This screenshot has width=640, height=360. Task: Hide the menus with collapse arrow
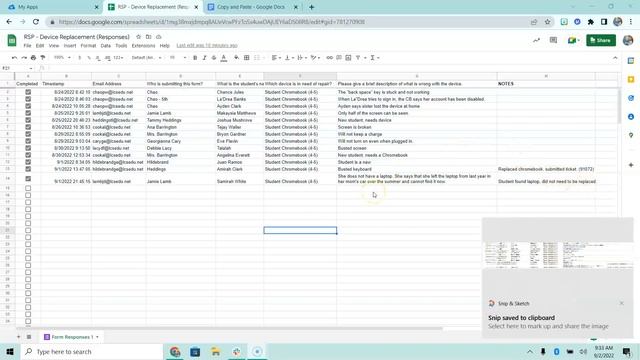[x=615, y=58]
